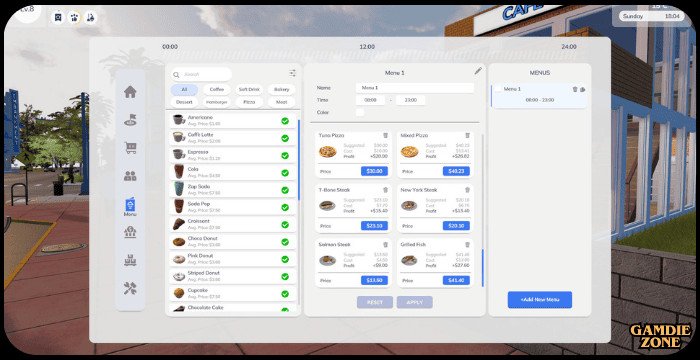The image size is (700, 360).
Task: Filter items by Hamburger category
Action: click(x=217, y=102)
